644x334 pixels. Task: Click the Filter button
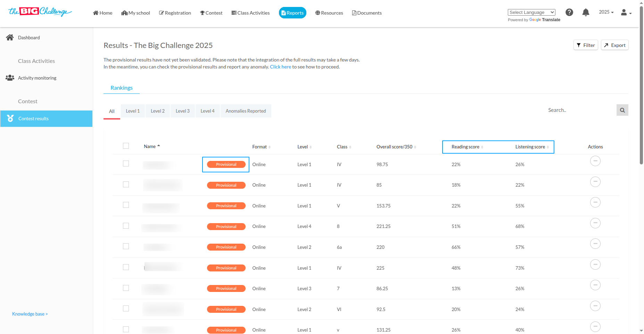[586, 45]
